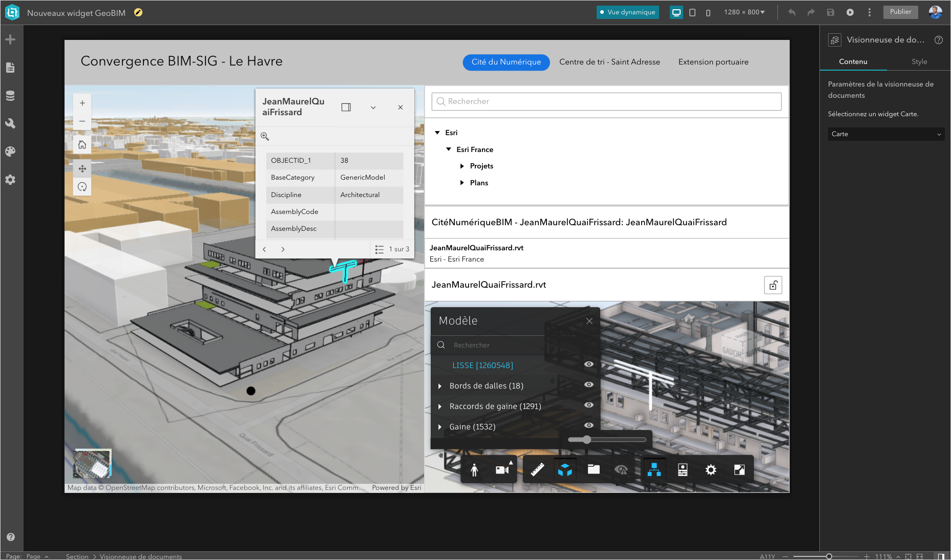Select the Extension portuaire tab
Screen dimensions: 951x560
713,62
